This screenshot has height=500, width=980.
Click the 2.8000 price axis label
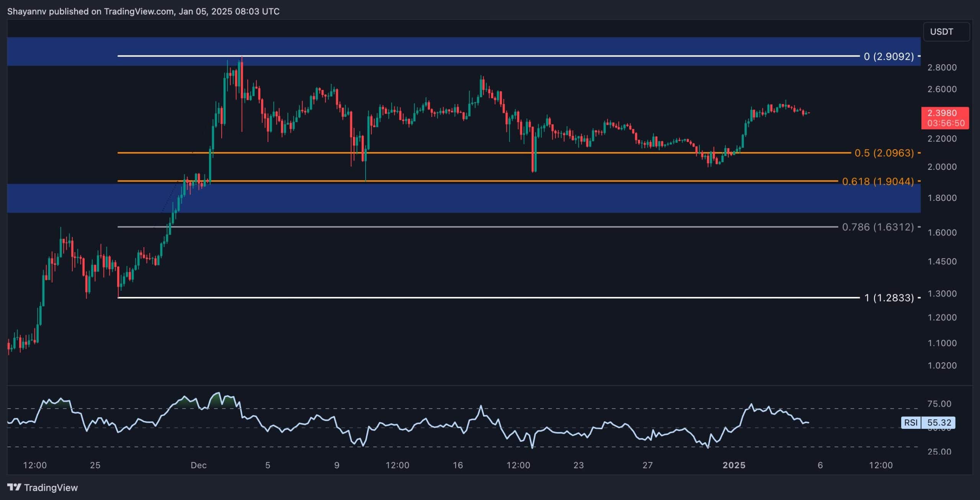pos(942,68)
